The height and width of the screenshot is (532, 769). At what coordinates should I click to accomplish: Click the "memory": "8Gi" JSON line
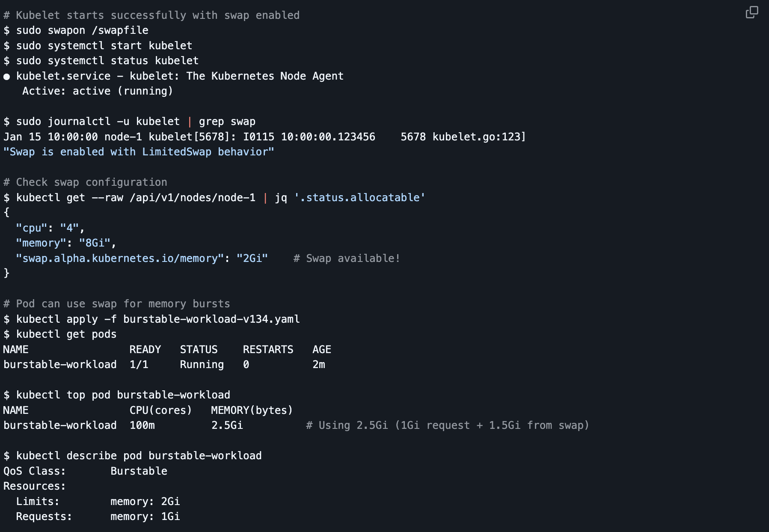[66, 243]
